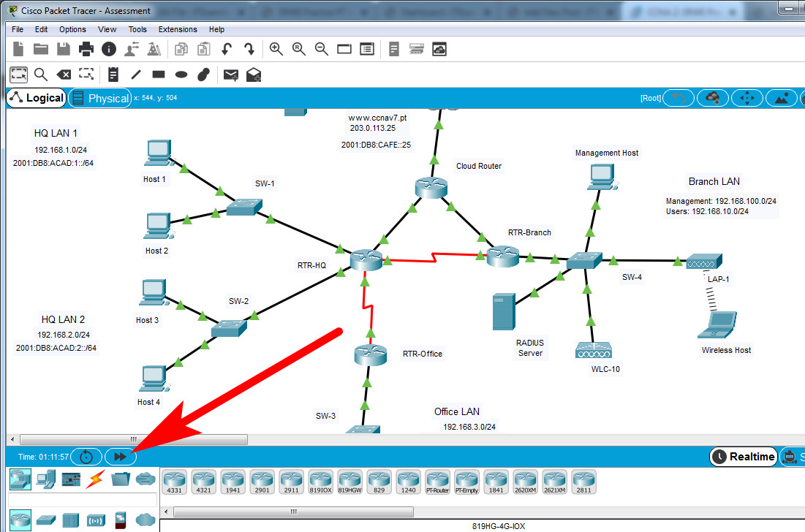This screenshot has height=532, width=805.
Task: Open the Extensions menu
Action: 178,29
